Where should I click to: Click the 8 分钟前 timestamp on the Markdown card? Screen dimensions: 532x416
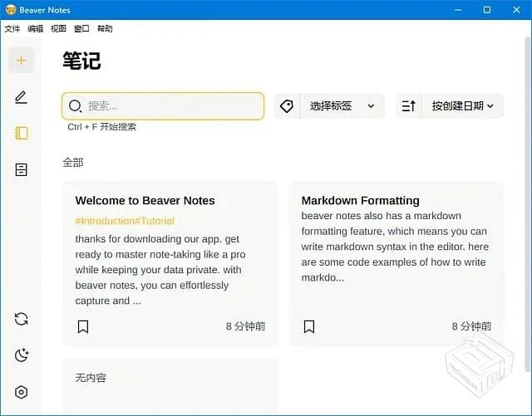tap(471, 326)
